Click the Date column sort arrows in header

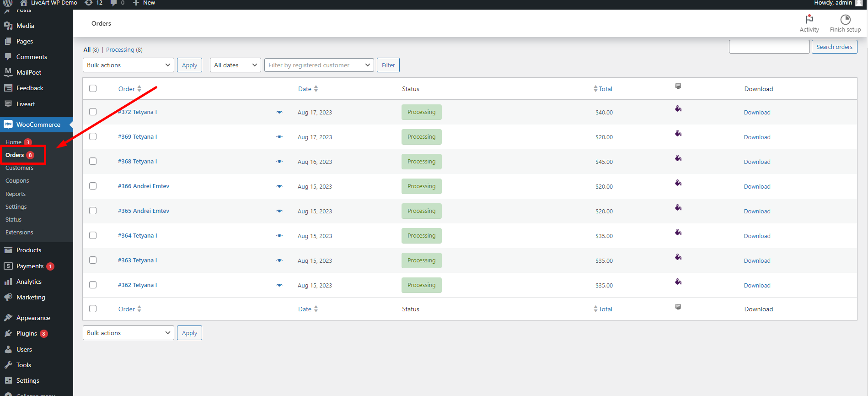(316, 89)
